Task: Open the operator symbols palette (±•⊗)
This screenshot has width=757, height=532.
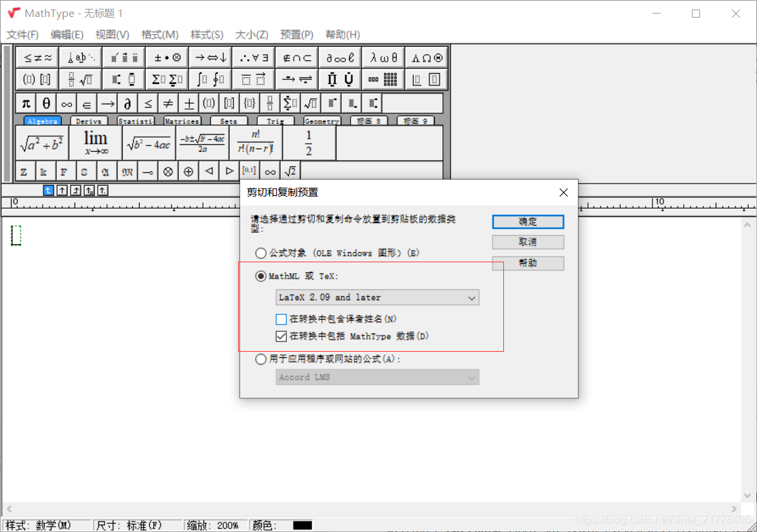Action: click(167, 58)
